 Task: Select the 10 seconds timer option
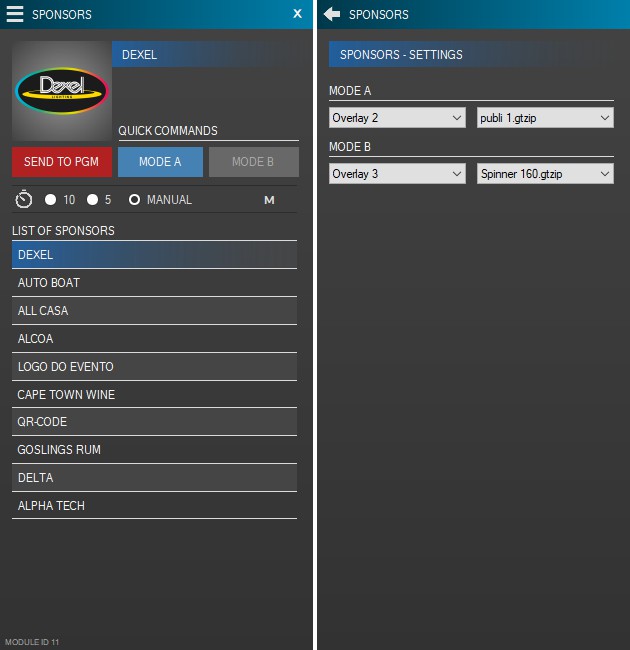[51, 200]
